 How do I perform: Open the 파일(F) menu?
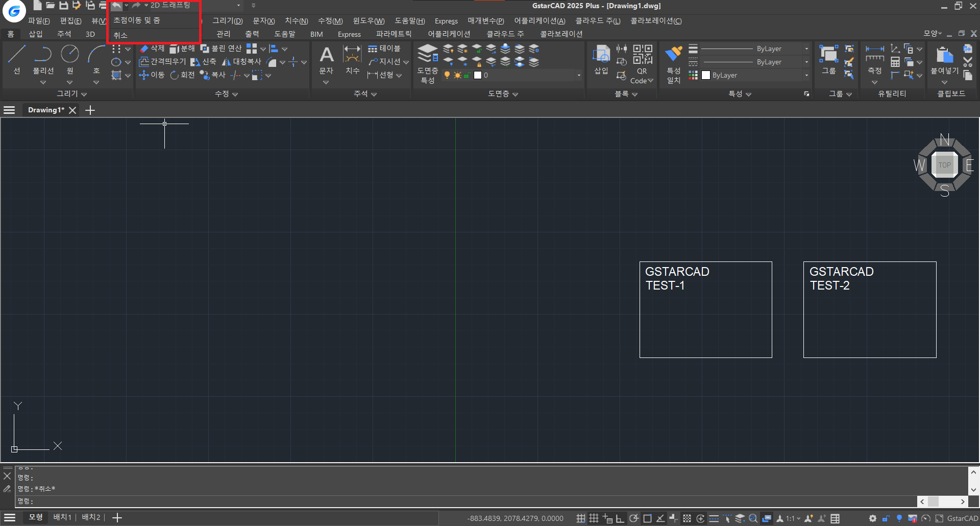tap(39, 21)
